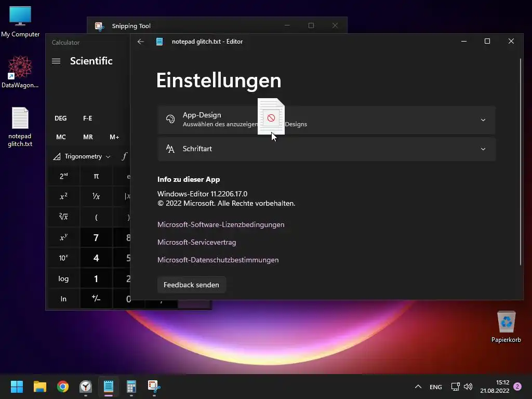Select notepad glitch.txt desktop file

(x=20, y=127)
